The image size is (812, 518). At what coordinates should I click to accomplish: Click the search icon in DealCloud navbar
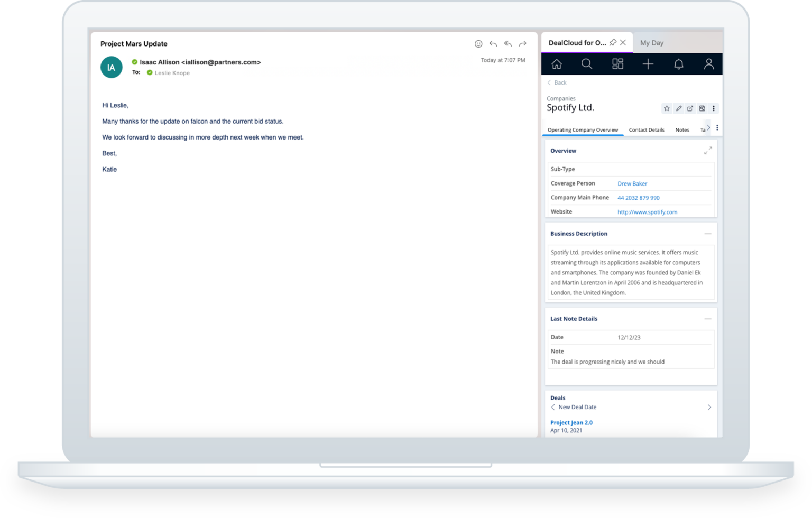point(587,64)
